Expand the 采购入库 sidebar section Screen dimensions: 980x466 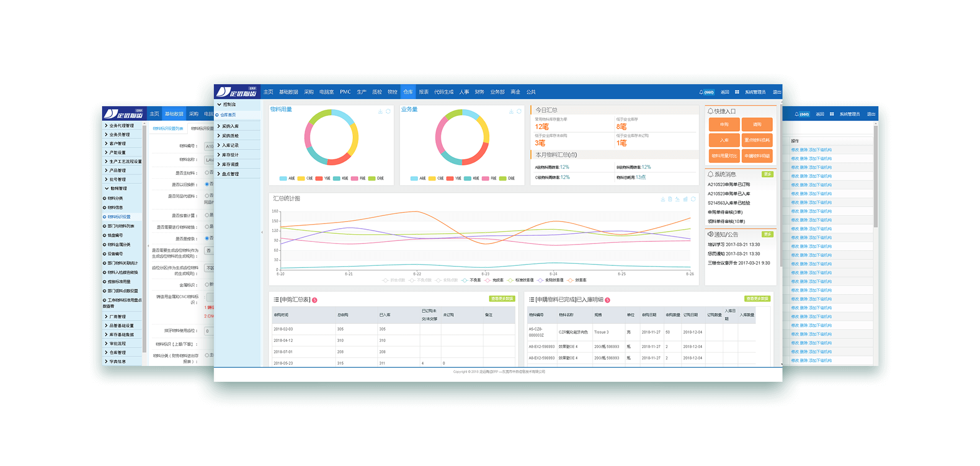click(x=230, y=126)
